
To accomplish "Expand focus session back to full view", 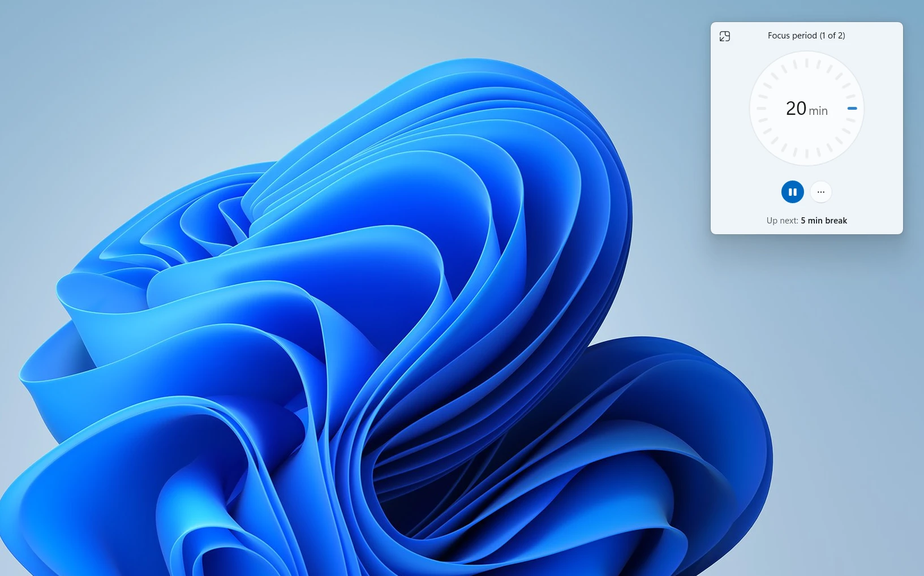I will tap(724, 36).
